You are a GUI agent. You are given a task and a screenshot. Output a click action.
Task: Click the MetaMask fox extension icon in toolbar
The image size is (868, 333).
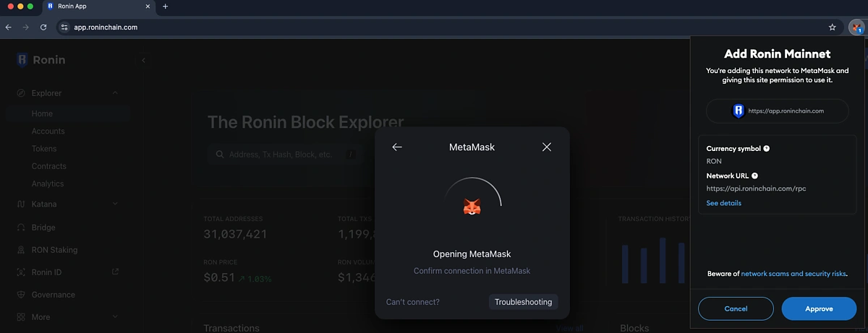click(x=856, y=27)
